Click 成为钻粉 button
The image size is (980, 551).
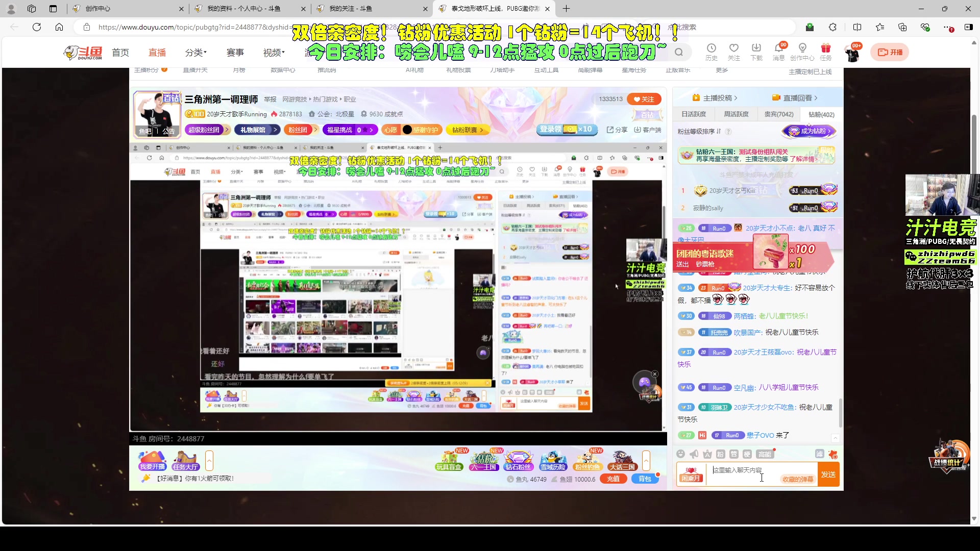click(810, 132)
